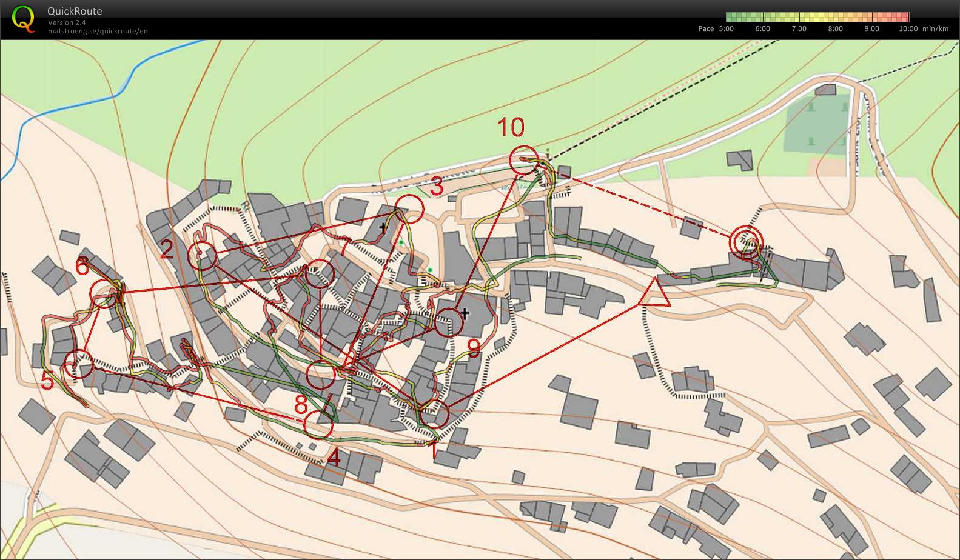
Task: Click the Pace legend label
Action: point(706,28)
